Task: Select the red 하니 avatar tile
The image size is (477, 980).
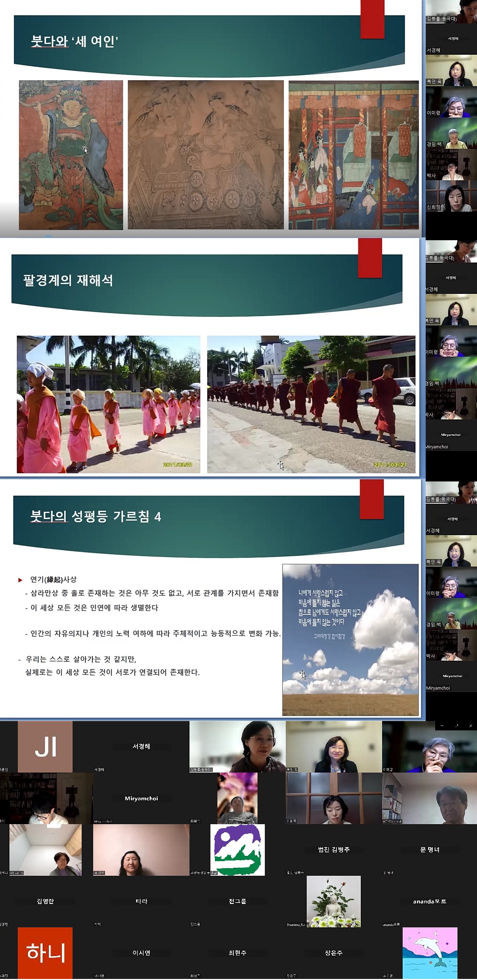Action: pyautogui.click(x=45, y=952)
